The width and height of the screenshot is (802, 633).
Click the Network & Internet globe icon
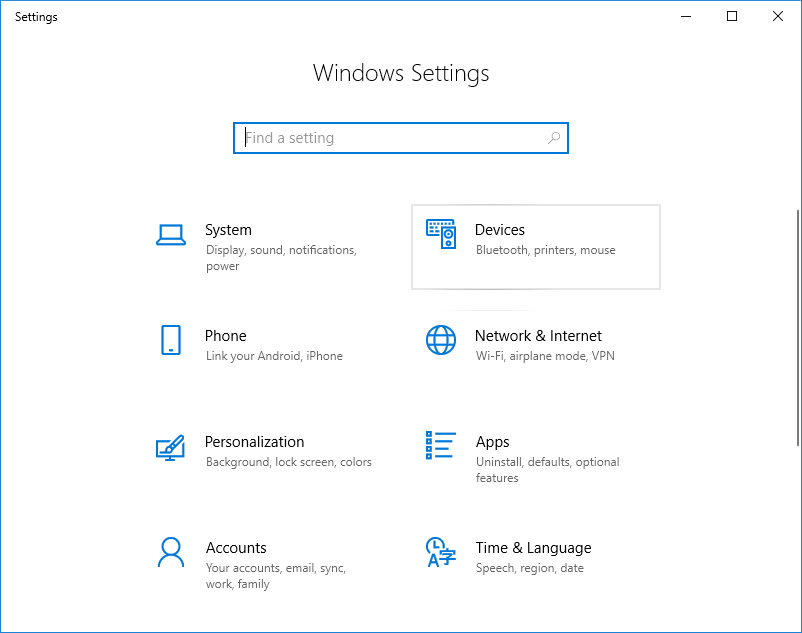pos(441,340)
